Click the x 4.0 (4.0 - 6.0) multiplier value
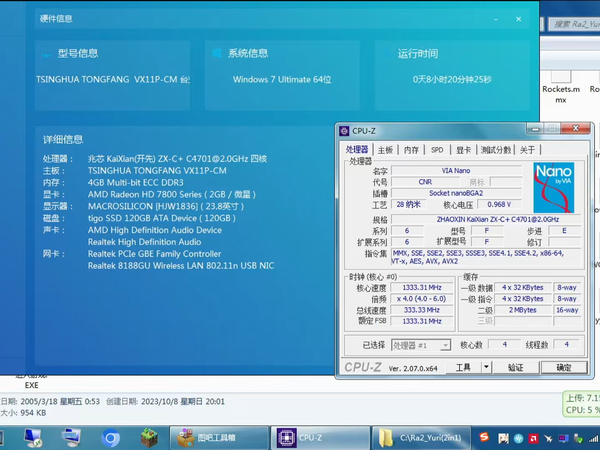The image size is (600, 450). (x=422, y=299)
